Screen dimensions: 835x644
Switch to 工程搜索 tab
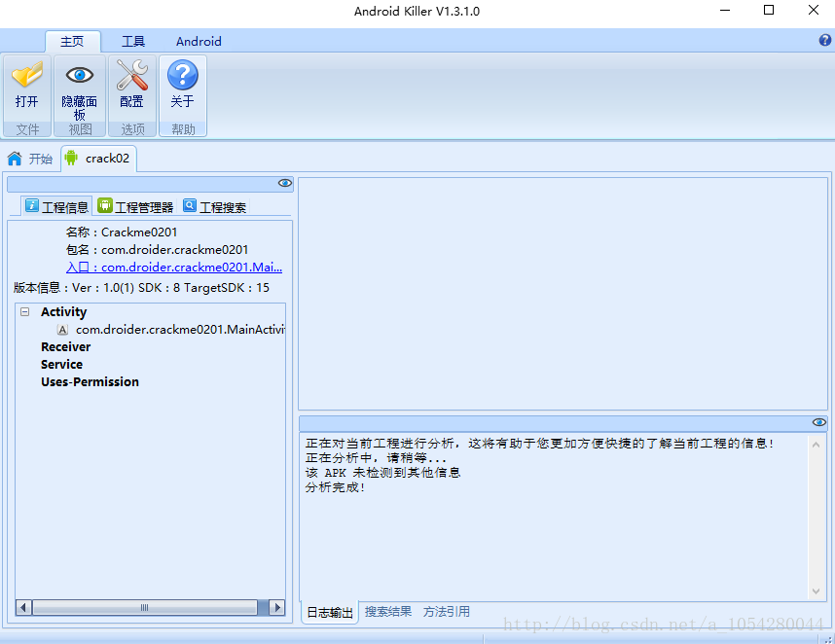pyautogui.click(x=215, y=206)
